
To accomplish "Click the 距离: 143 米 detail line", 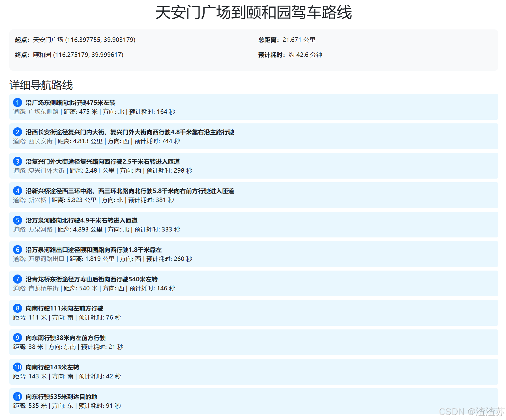I will [67, 376].
